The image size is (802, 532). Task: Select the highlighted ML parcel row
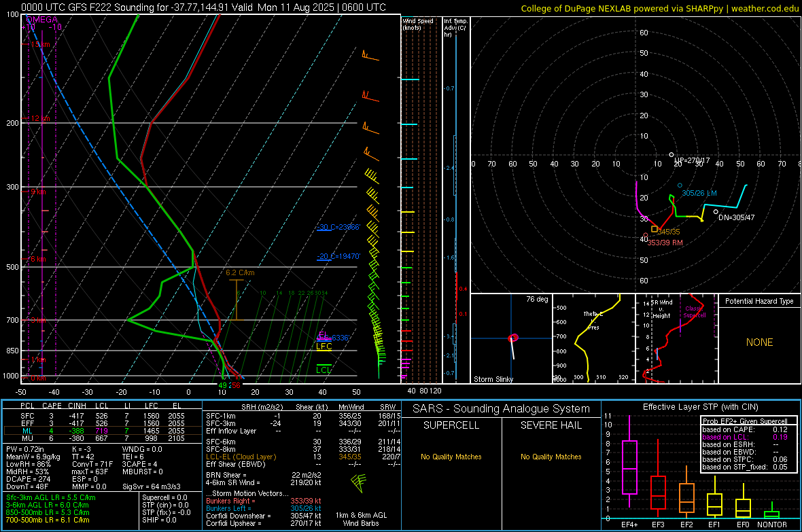[x=103, y=431]
